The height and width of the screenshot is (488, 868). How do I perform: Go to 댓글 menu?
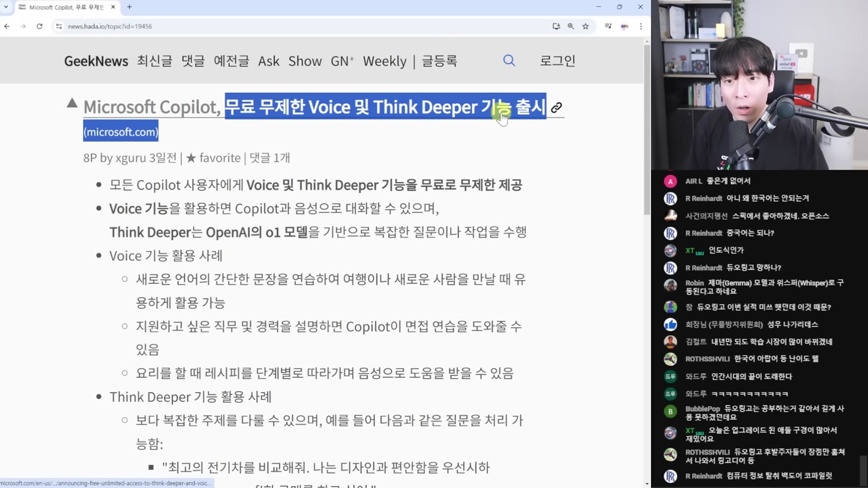coord(193,61)
